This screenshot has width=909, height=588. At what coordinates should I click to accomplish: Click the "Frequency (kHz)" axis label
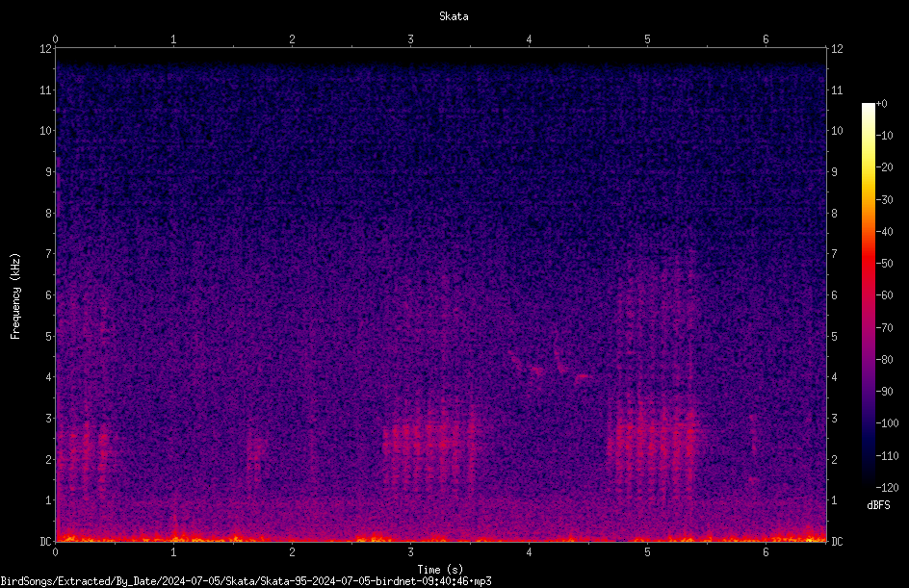click(15, 296)
